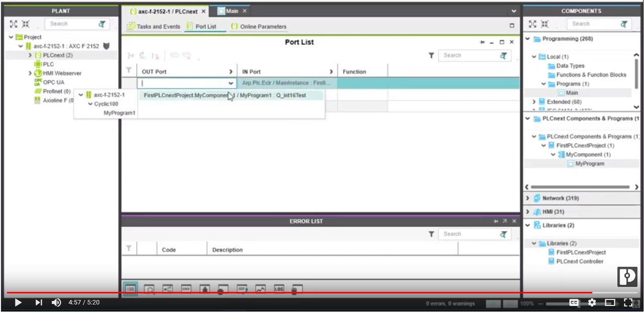
Task: Open the Online Parameters tab
Action: (x=259, y=27)
